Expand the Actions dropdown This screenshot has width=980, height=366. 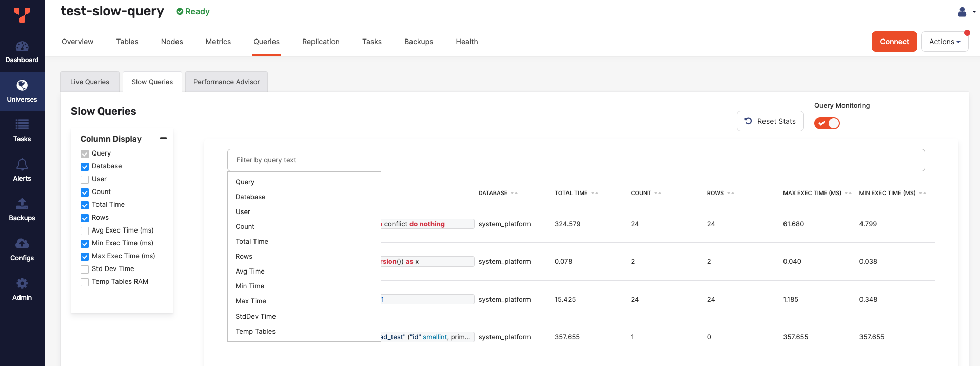pos(944,42)
